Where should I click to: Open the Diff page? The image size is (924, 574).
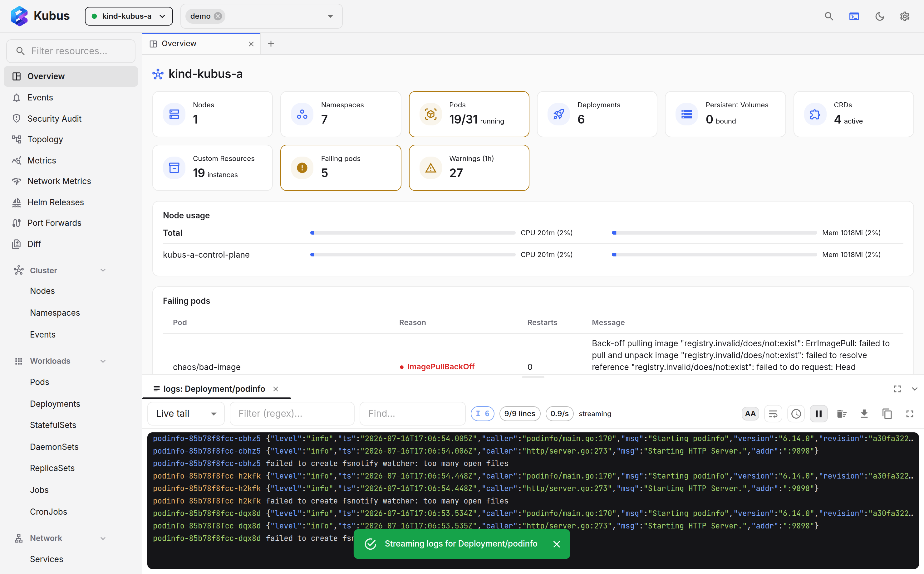click(71, 244)
